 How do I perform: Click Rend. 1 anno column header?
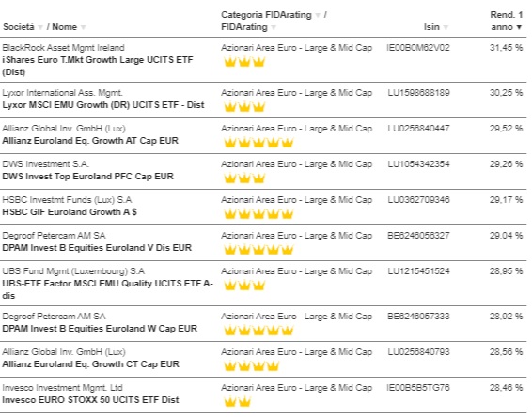click(507, 21)
